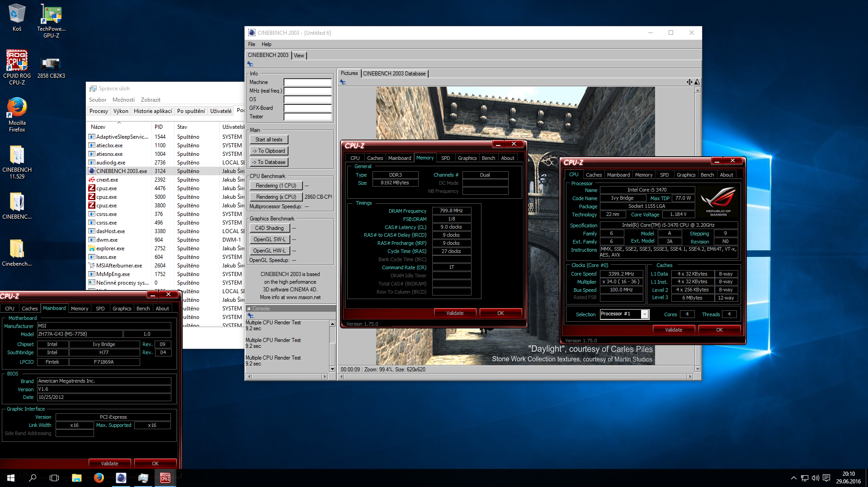Open taskbar Search magnifier
The height and width of the screenshot is (487, 868).
tap(33, 478)
